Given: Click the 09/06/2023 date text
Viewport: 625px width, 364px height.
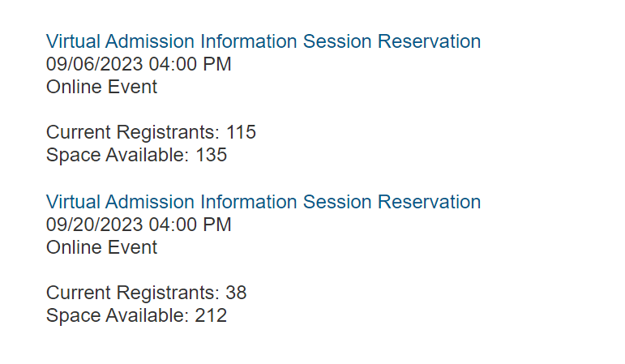Looking at the screenshot, I should tap(95, 64).
